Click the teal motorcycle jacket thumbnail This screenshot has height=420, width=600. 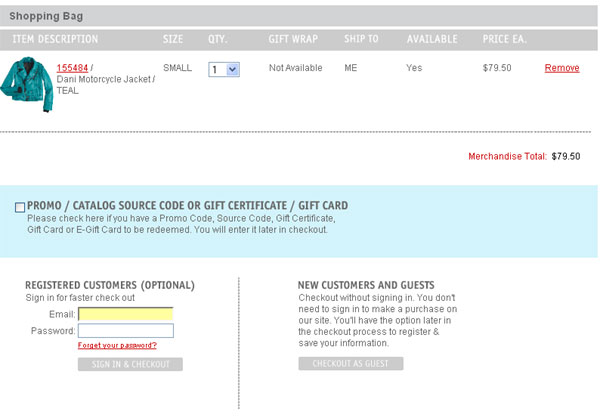click(x=28, y=87)
